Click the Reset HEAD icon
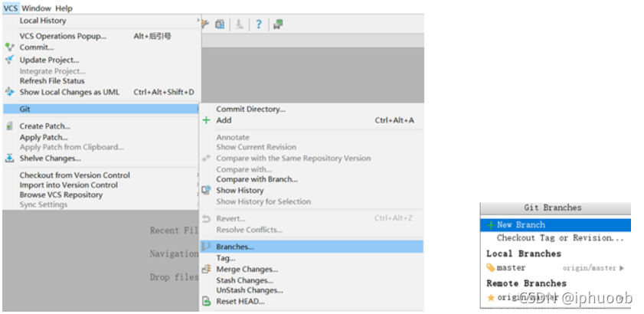 [x=206, y=302]
